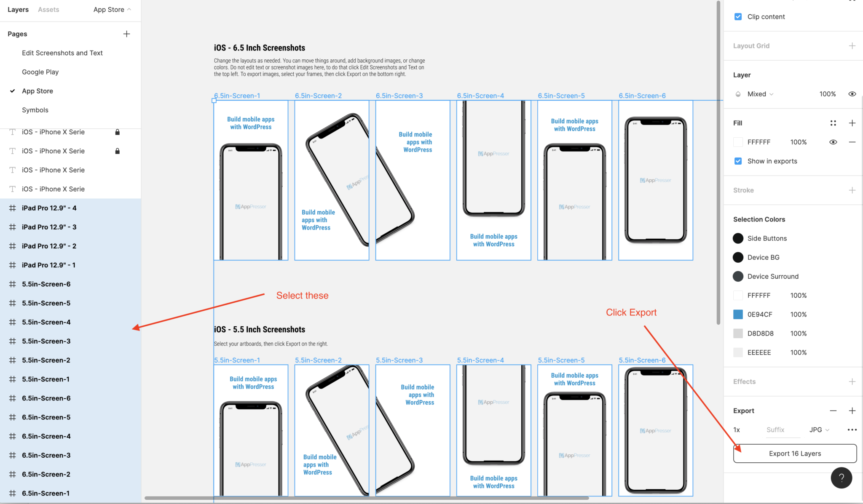Enable the fill FFFFFF visibility toggle
Image resolution: width=863 pixels, height=504 pixels.
tap(833, 141)
